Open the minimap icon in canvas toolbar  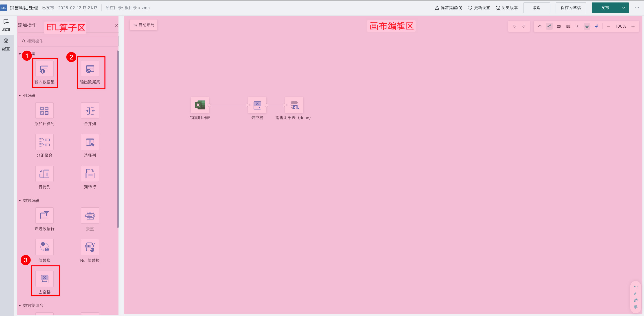568,26
